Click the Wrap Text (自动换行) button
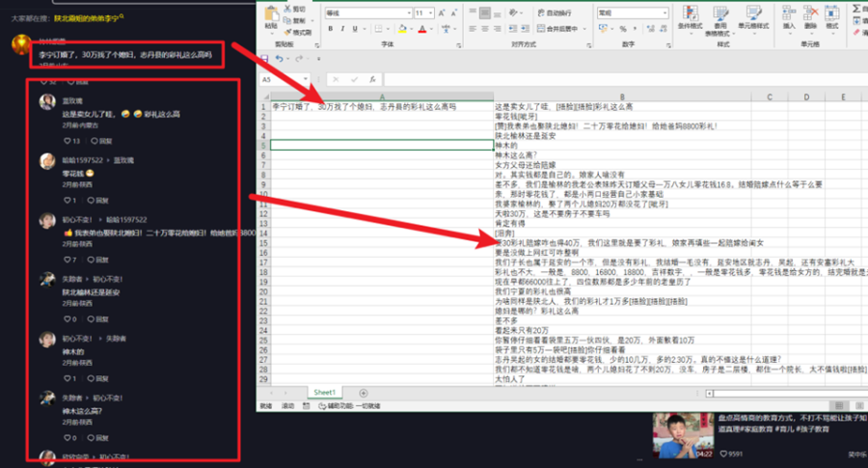 (x=555, y=13)
